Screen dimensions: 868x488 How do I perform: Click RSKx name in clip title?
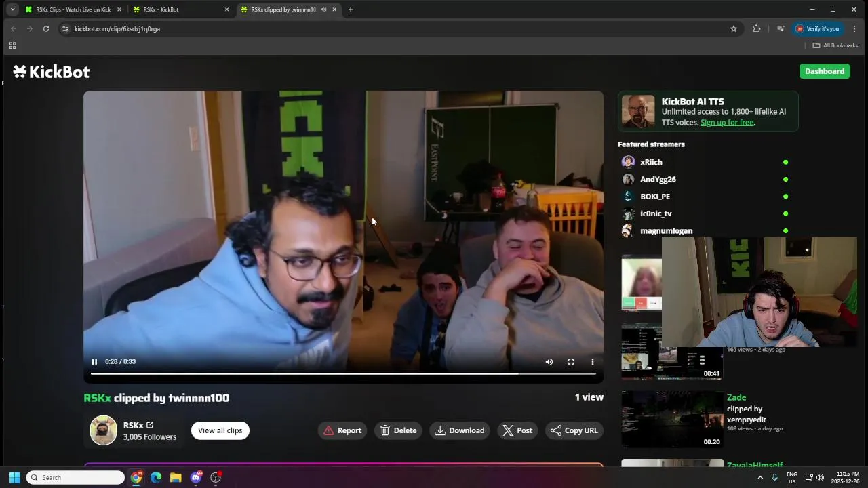[97, 398]
